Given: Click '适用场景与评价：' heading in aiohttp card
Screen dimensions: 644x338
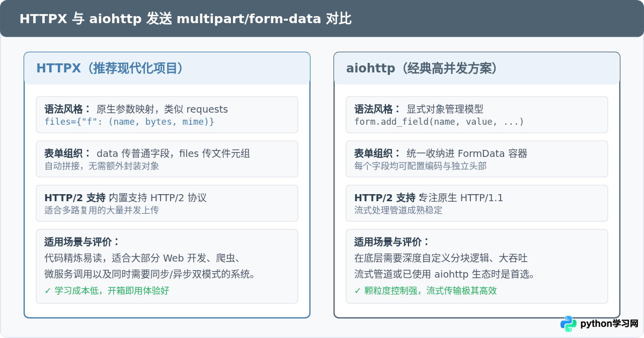Looking at the screenshot, I should click(392, 241).
